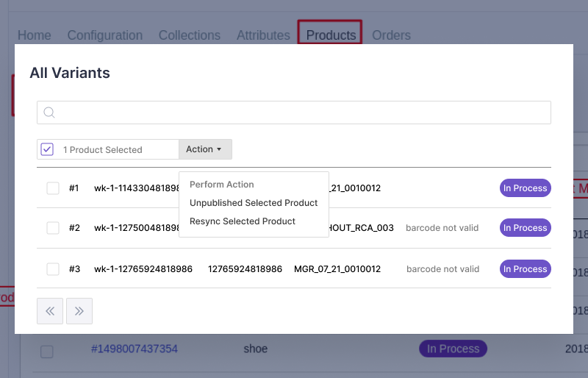Switch to the Products tab
This screenshot has height=378, width=588.
click(331, 35)
